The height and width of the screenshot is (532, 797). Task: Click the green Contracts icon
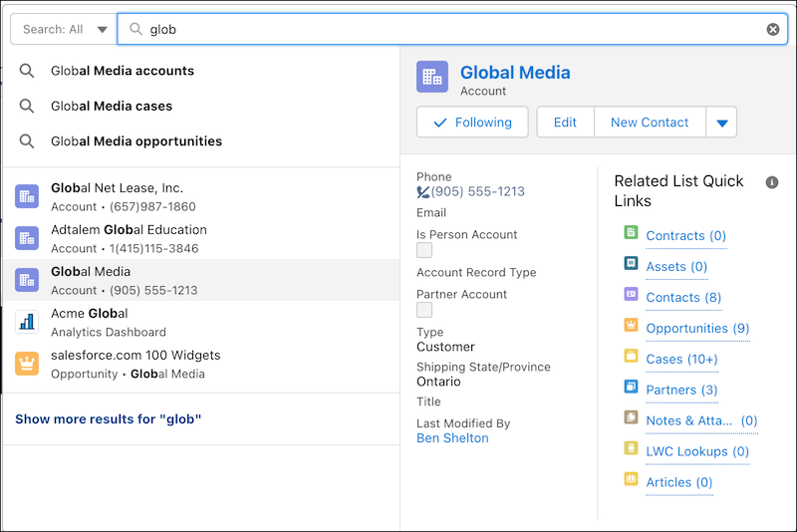pos(631,232)
